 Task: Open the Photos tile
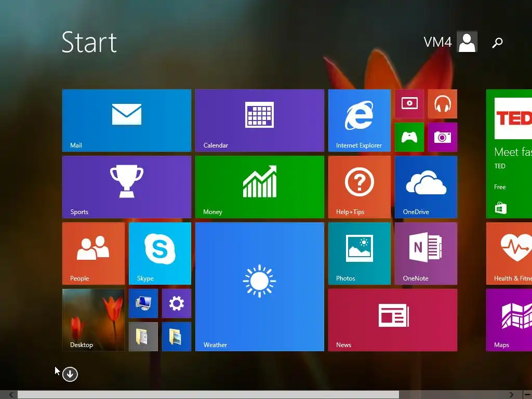(360, 254)
